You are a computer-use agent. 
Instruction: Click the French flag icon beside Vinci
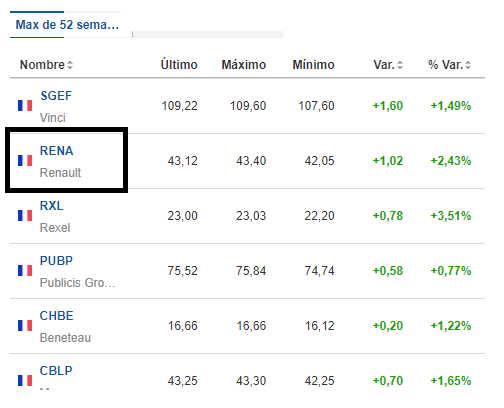[x=25, y=106]
